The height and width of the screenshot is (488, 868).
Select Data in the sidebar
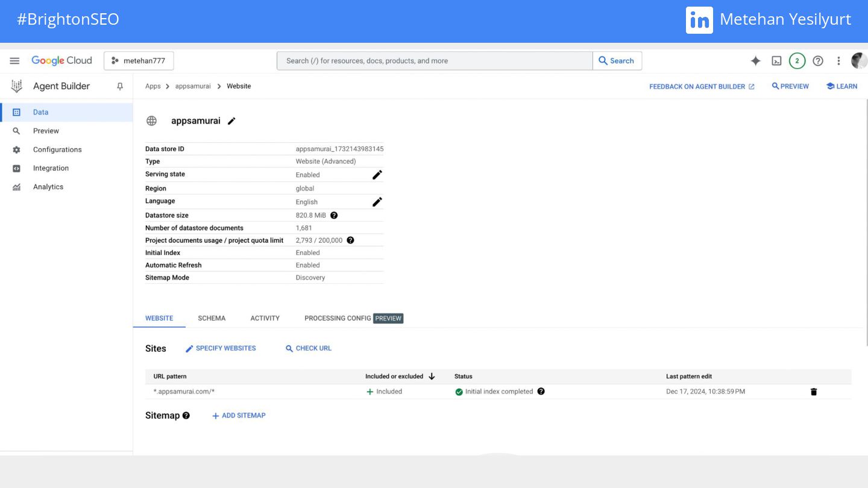tap(66, 112)
